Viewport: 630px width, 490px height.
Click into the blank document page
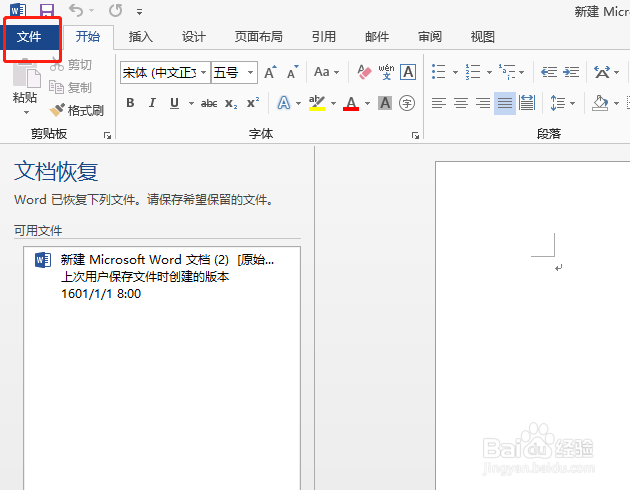(532, 325)
